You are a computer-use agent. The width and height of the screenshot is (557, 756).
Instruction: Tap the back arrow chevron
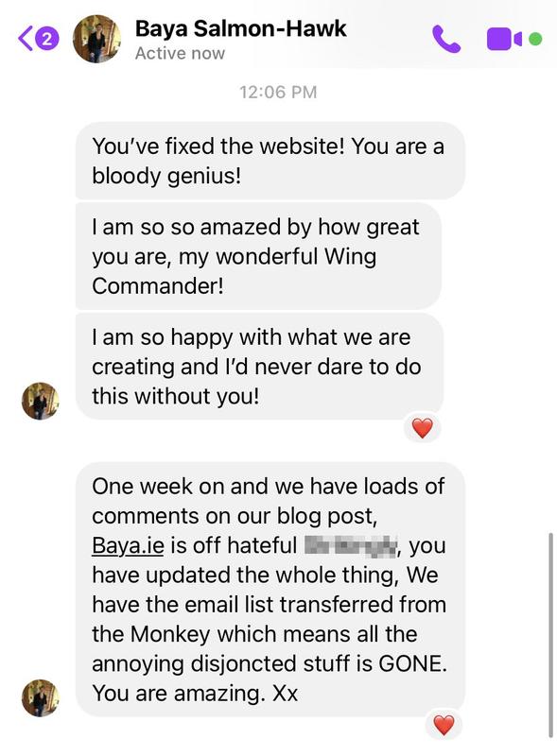pos(26,39)
